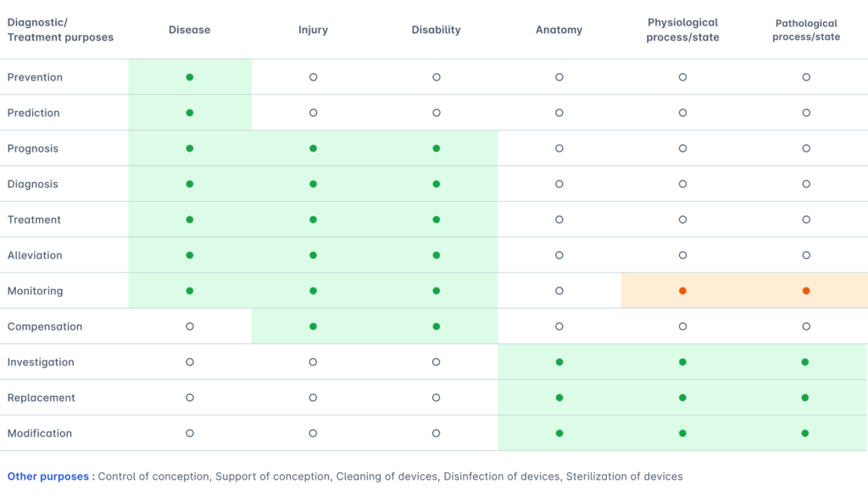Select the Modification row Pathological process/state dot
The height and width of the screenshot is (501, 868).
point(805,433)
